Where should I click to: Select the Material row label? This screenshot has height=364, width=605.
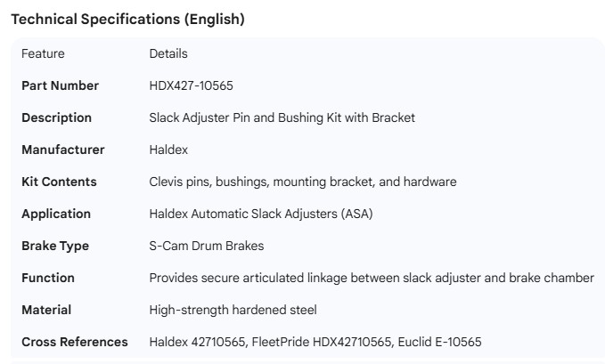tap(46, 310)
